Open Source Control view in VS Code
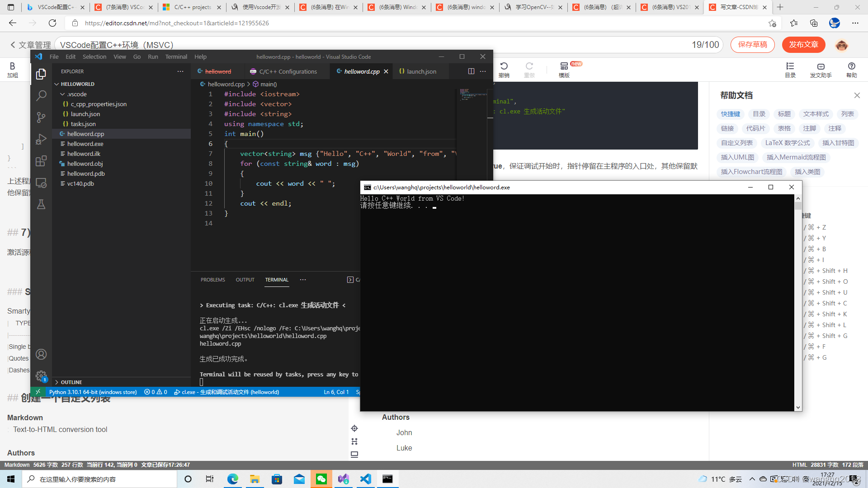 [x=41, y=117]
